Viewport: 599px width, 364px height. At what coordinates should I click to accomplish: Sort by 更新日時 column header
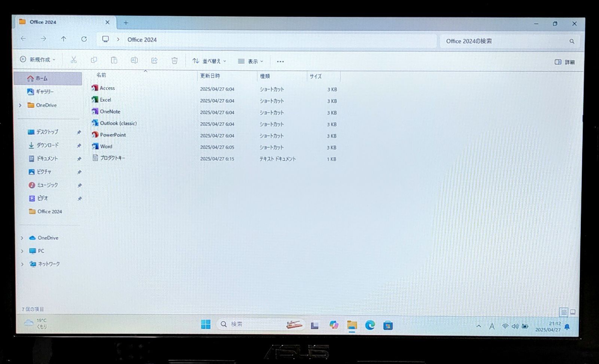tap(210, 76)
